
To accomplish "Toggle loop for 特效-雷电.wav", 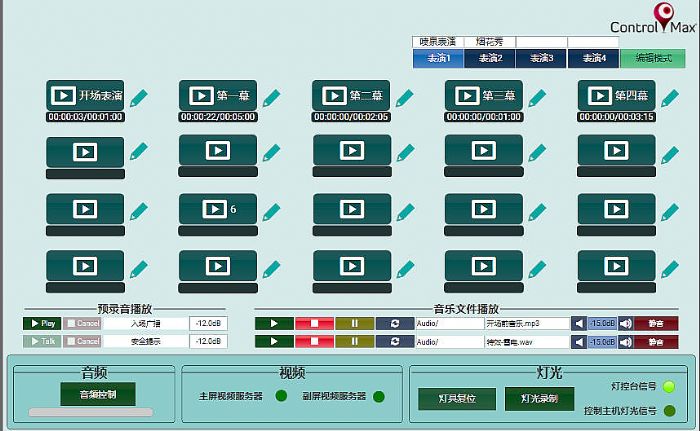I will tap(395, 342).
